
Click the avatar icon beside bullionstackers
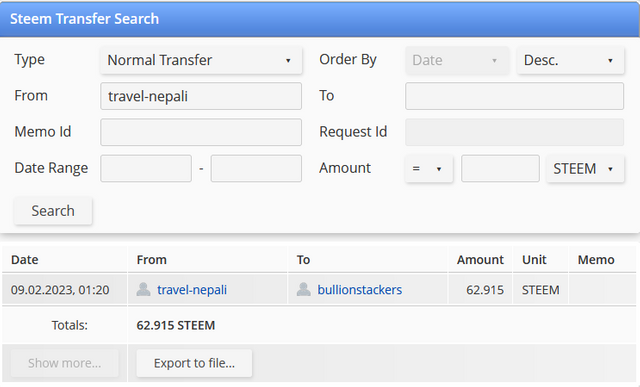304,289
